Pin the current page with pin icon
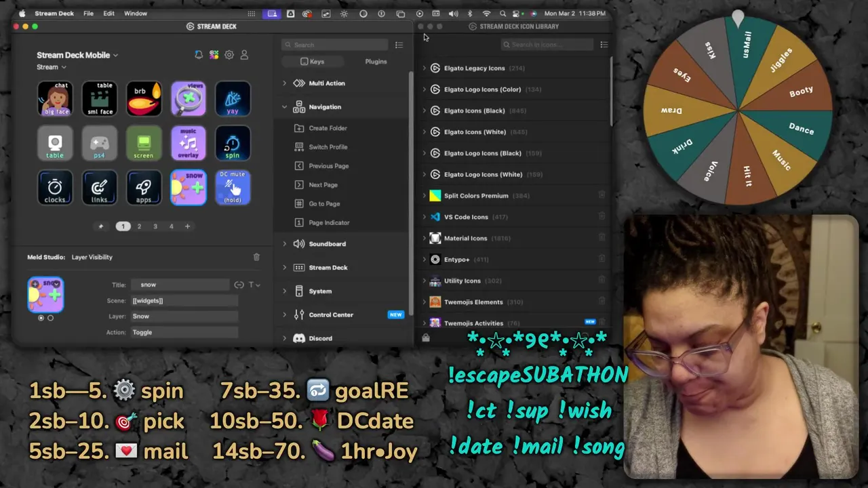This screenshot has width=868, height=488. pyautogui.click(x=101, y=226)
